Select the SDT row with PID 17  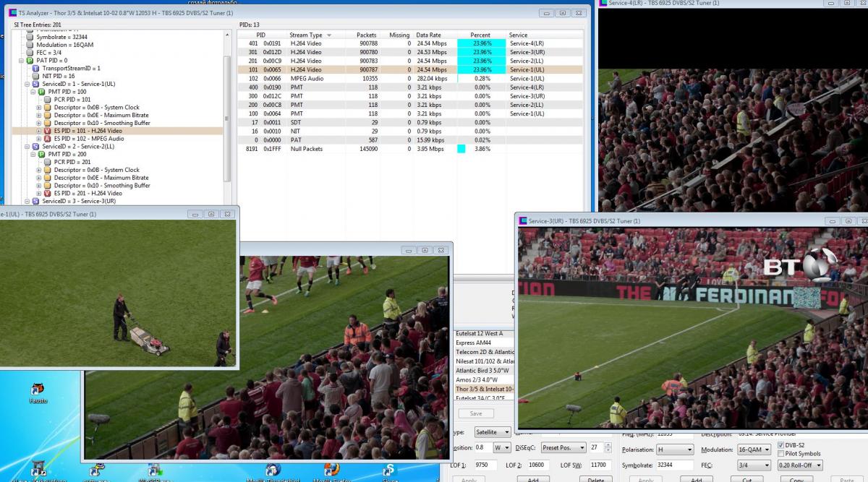(x=410, y=123)
